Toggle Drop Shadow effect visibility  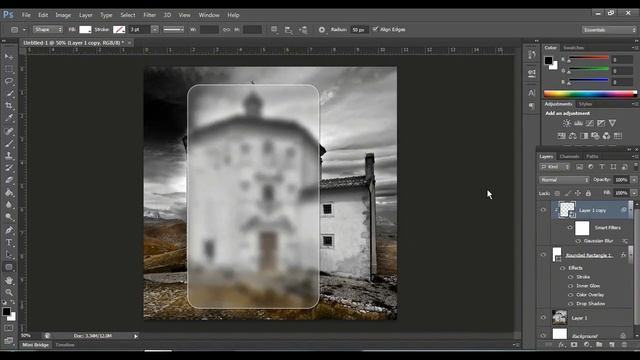(571, 304)
